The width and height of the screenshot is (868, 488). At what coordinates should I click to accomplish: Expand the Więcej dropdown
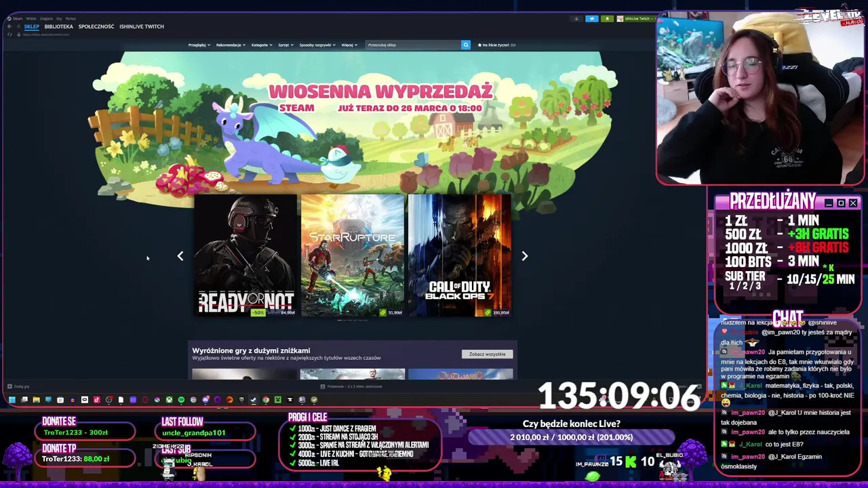click(349, 45)
